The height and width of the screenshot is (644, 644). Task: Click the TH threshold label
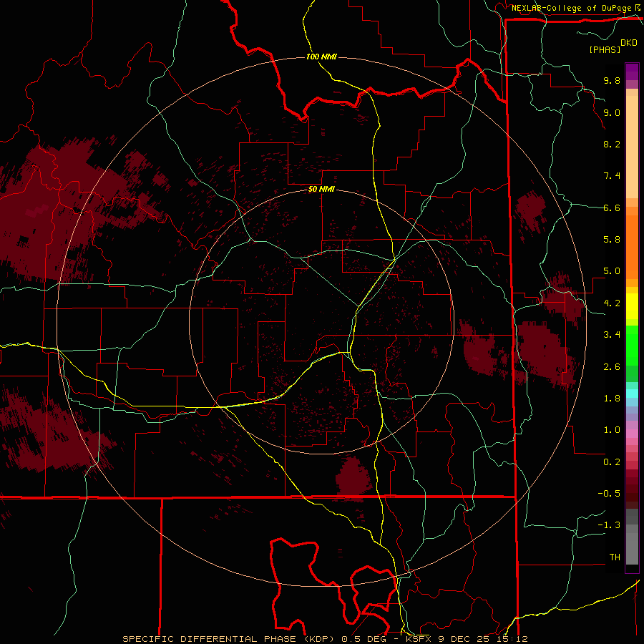(615, 557)
